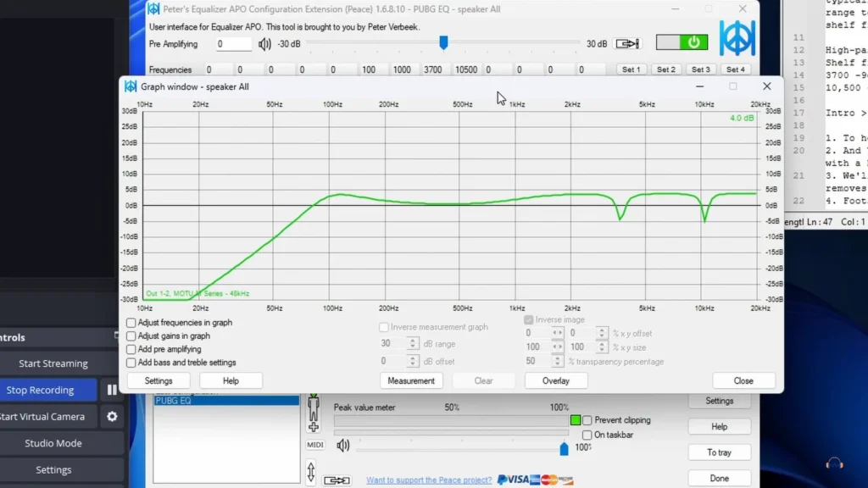
Task: Open Settings in Peace main window
Action: pyautogui.click(x=719, y=401)
